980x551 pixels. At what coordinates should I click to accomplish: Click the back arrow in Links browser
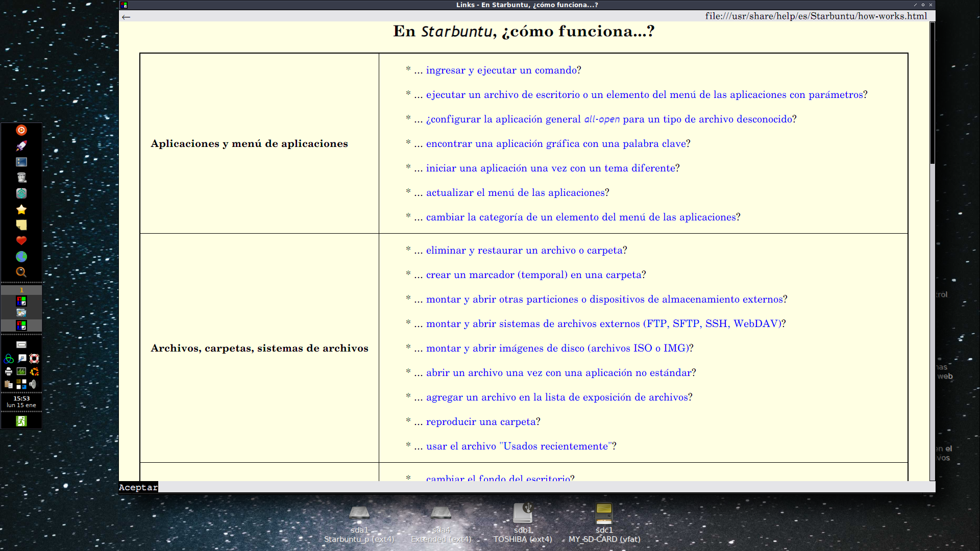coord(126,17)
